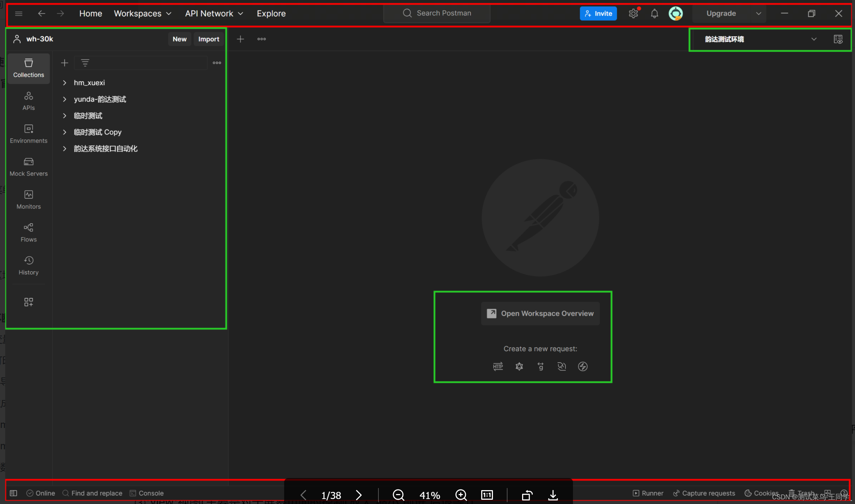855x504 pixels.
Task: Click the Import link in sidebar
Action: point(208,38)
